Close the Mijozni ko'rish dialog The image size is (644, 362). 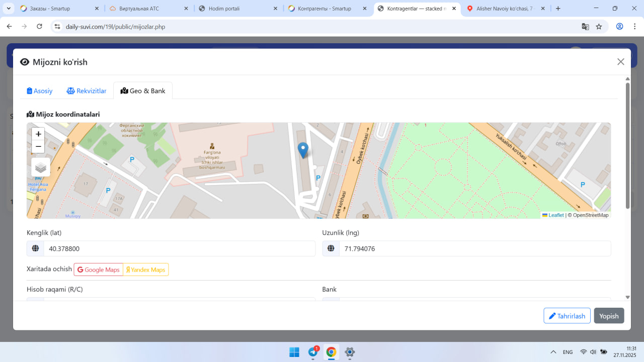click(620, 62)
